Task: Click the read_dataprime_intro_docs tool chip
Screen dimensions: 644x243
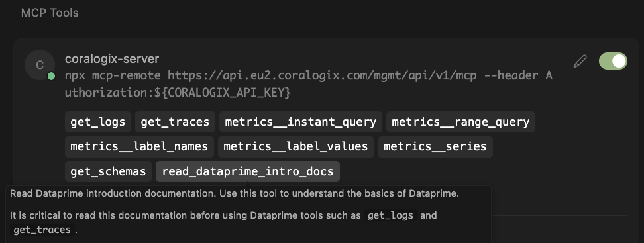Action: click(248, 171)
